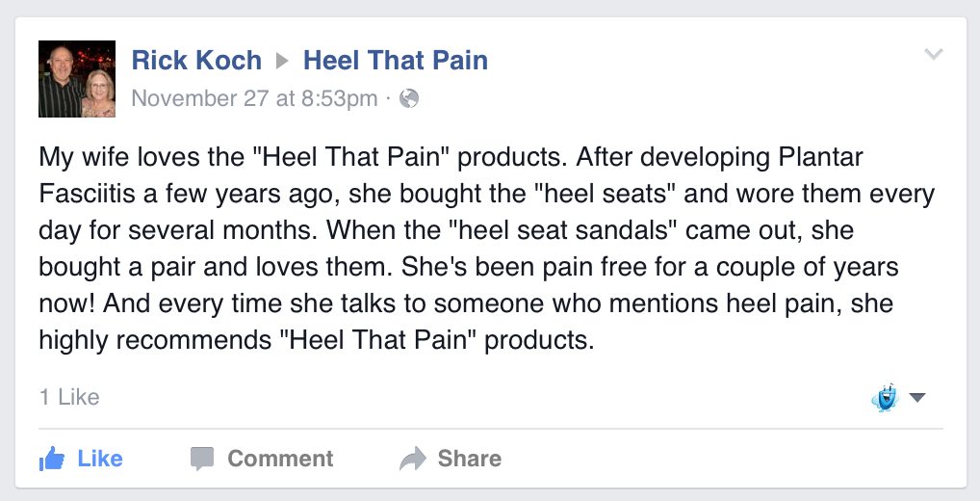Click the thumbs-up Like icon
The height and width of the screenshot is (501, 980).
(x=51, y=459)
